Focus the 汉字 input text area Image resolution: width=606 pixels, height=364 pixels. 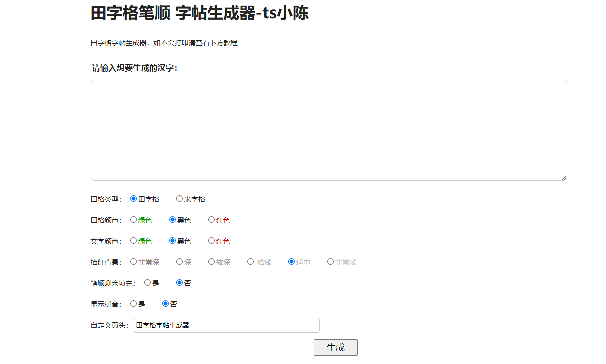(x=329, y=130)
